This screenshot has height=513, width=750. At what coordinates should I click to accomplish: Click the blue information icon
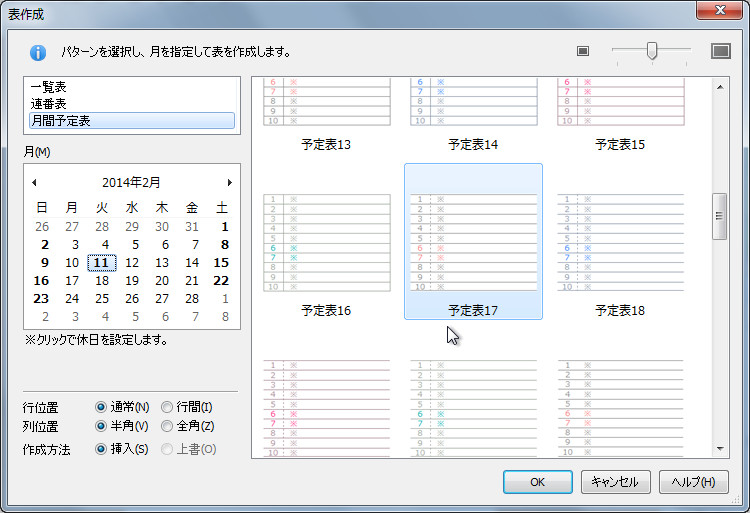tap(38, 52)
